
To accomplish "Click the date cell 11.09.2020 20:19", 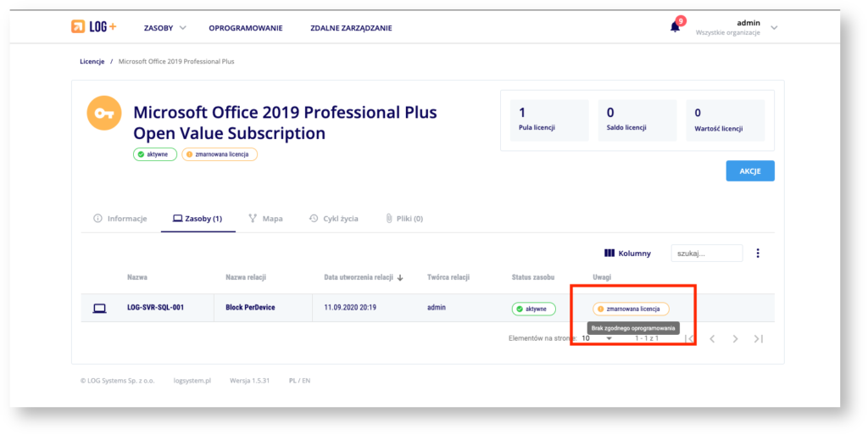I will [350, 308].
